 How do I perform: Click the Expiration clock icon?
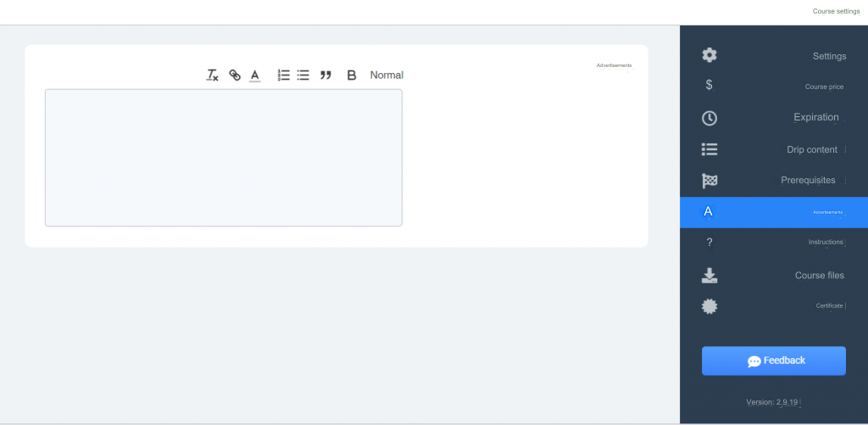[x=709, y=118]
